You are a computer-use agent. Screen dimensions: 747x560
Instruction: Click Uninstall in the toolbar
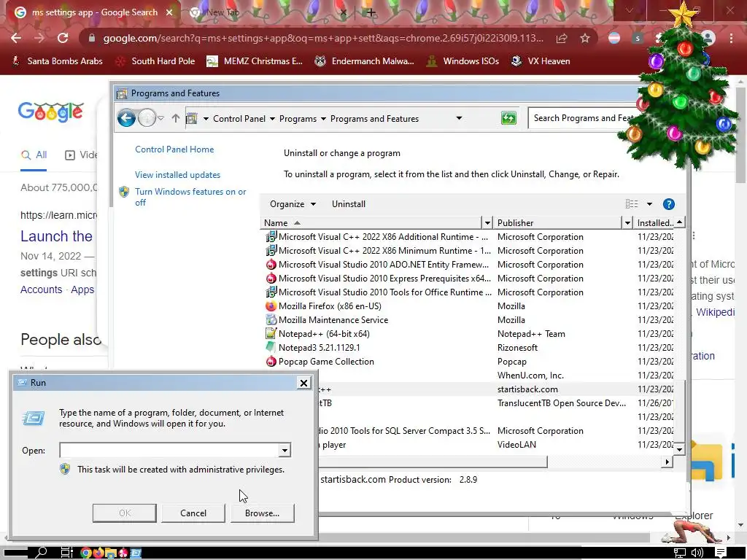coord(349,204)
